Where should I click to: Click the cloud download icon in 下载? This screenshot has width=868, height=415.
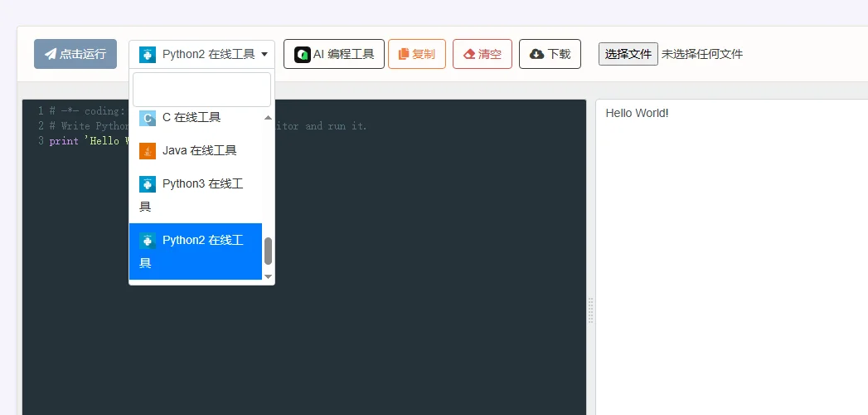pos(537,54)
